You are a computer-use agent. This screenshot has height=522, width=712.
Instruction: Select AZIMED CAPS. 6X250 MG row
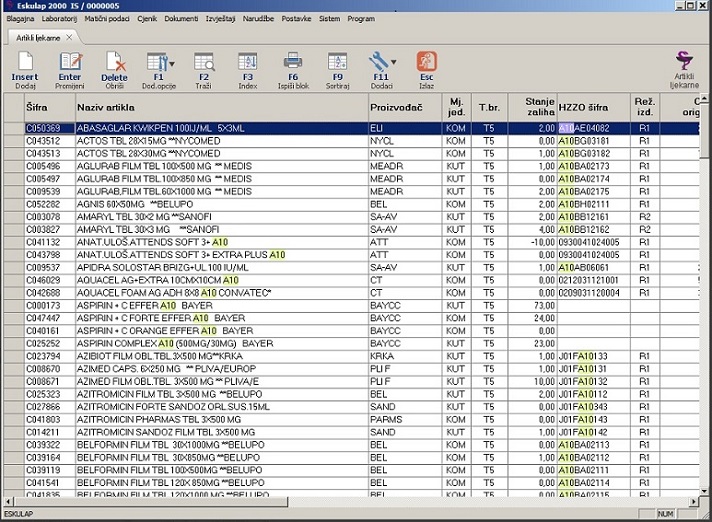click(351, 369)
